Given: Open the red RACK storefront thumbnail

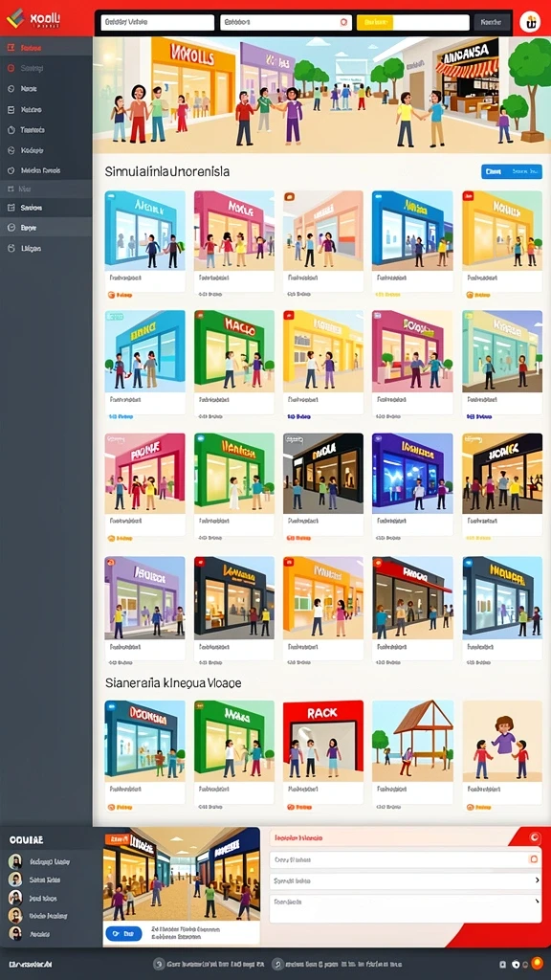Looking at the screenshot, I should pyautogui.click(x=323, y=741).
